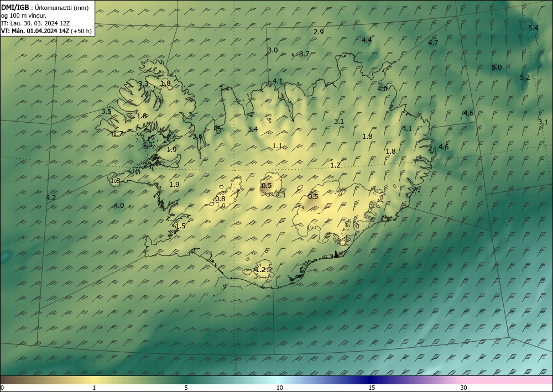Screen dimensions: 553x392
Task: Click the 'IT: Lau. 30. 03. 2024 12Z' line
Action: [35, 23]
